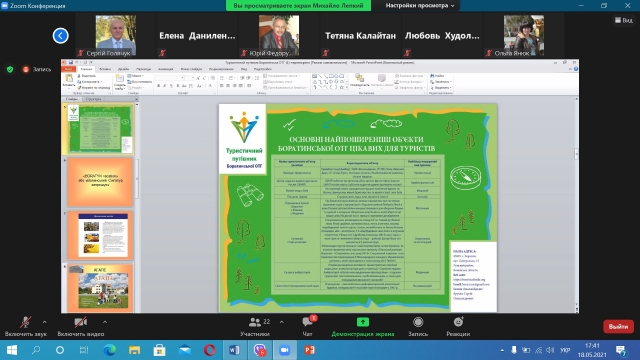Click the shapes gallery in the ribbon
640x360 pixels.
click(x=329, y=82)
